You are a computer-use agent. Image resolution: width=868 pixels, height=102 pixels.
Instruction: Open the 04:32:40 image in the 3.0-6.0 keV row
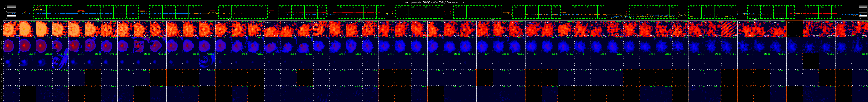pyautogui.click(x=387, y=29)
